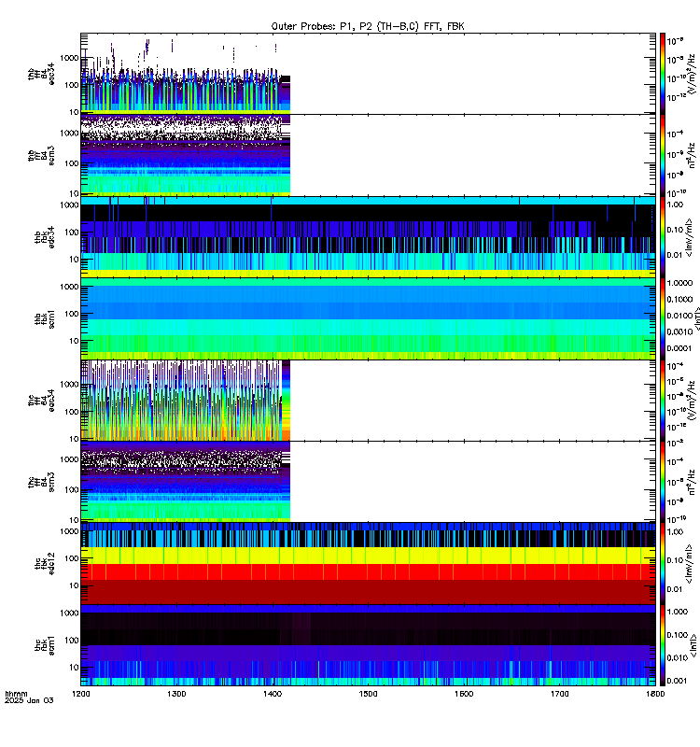
Task: Click the color bar of thc fbk edc12 panel
Action: (663, 564)
